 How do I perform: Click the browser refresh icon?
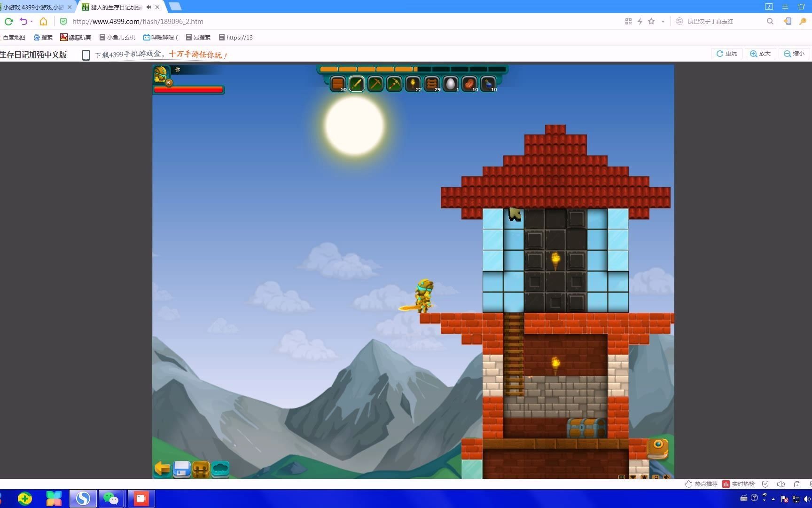(8, 21)
